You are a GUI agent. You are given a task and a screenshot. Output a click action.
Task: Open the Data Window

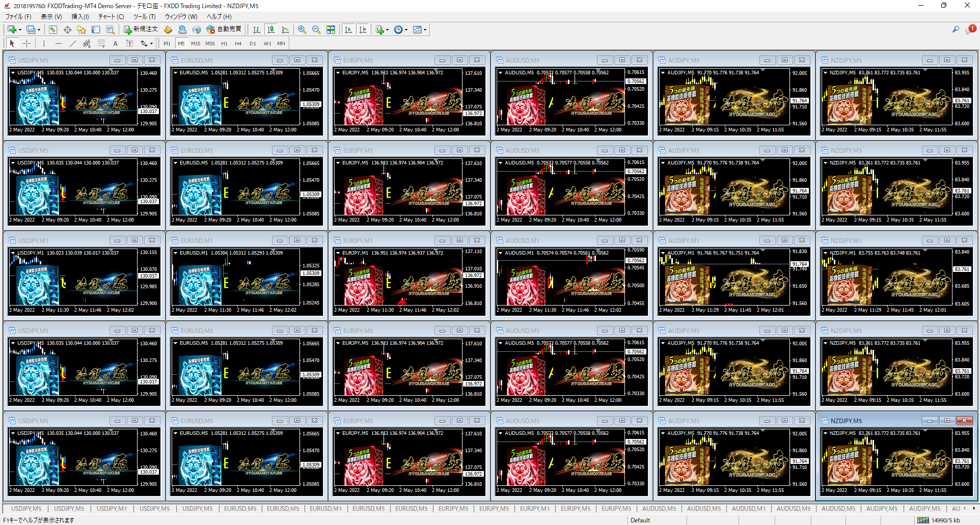(67, 30)
